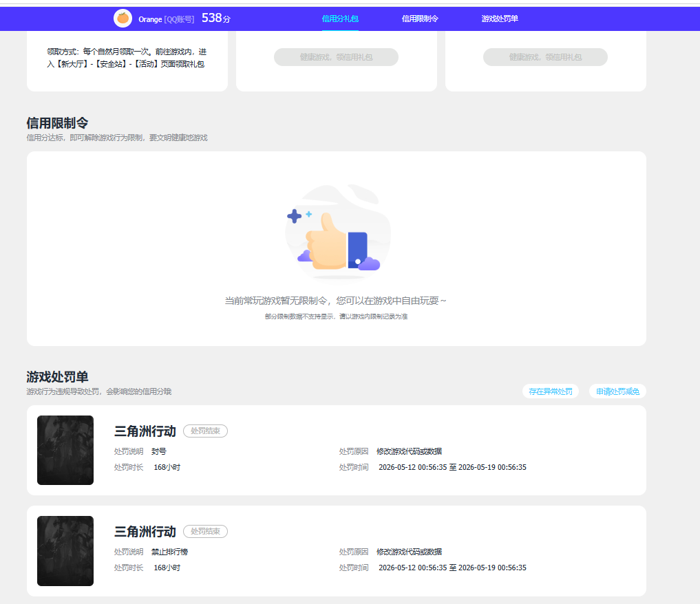Click the 信用分达标 subtitle under 信用限制令
Image resolution: width=700 pixels, height=604 pixels.
coord(117,138)
